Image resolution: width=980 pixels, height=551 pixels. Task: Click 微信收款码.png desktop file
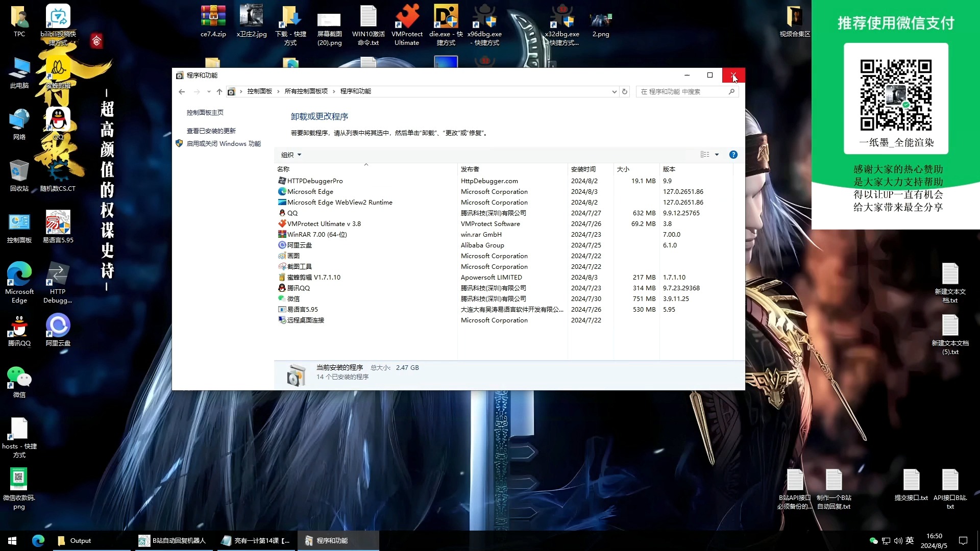[x=19, y=489]
